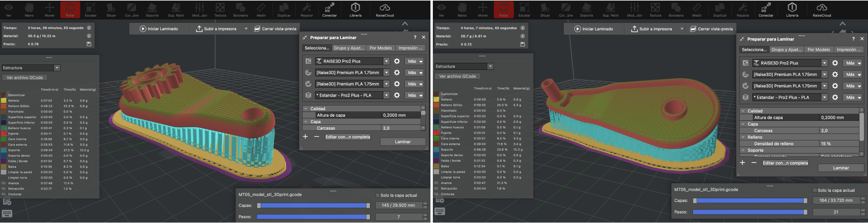Image resolution: width=868 pixels, height=223 pixels.
Task: Open Estructura dropdown in the right window
Action: coord(490,66)
